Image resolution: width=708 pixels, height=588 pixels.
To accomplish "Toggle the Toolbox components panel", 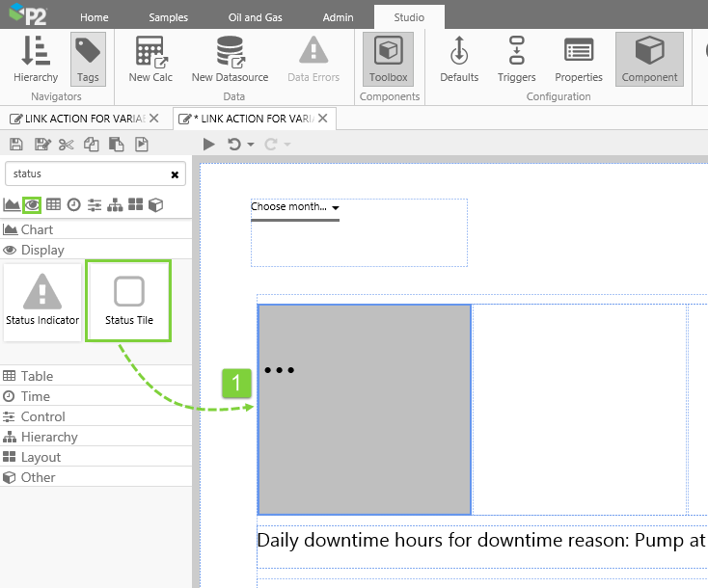I will pyautogui.click(x=388, y=59).
